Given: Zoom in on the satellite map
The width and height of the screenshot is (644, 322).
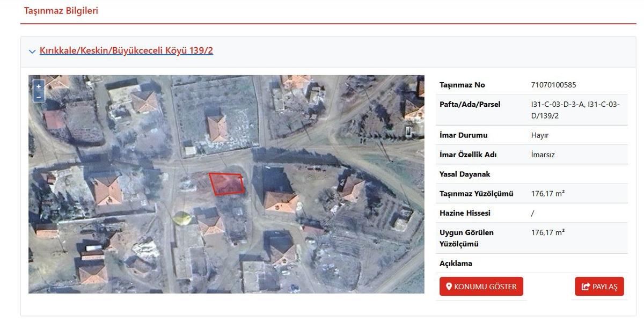Looking at the screenshot, I should point(39,86).
